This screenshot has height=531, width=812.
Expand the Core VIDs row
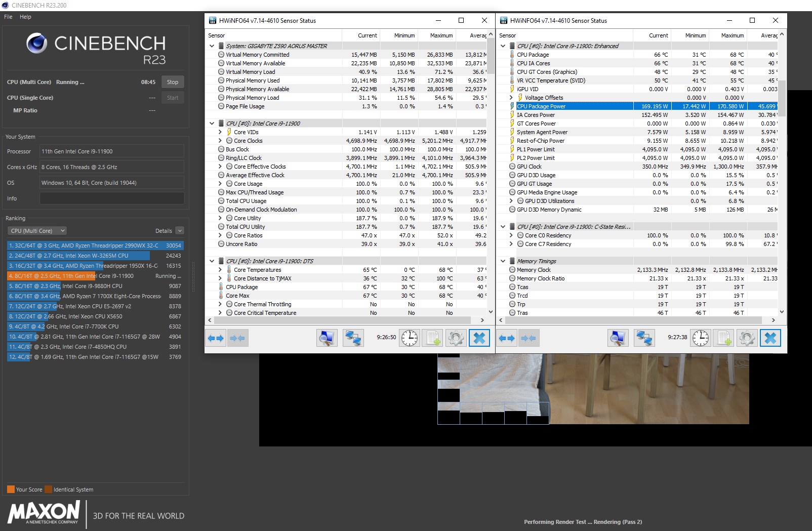pos(220,132)
